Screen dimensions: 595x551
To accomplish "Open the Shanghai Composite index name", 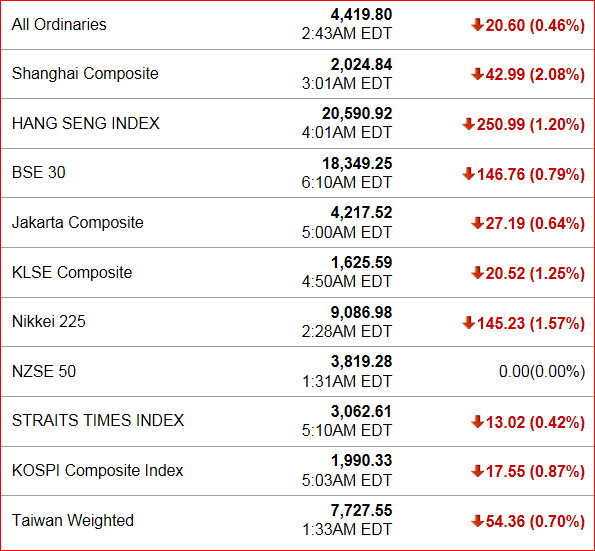I will 85,74.
